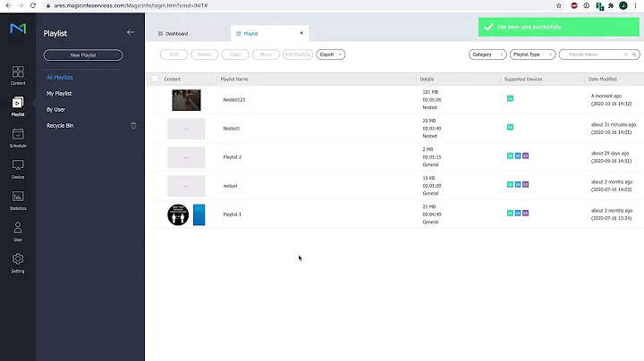The height and width of the screenshot is (361, 644).
Task: Click the red adblock extension icon
Action: (574, 5)
